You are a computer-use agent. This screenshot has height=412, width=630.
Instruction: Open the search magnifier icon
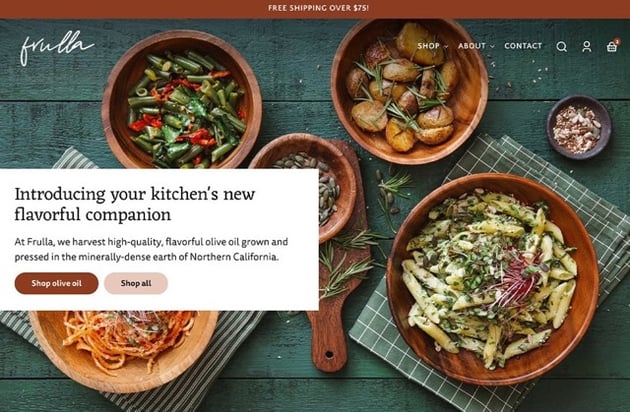(x=562, y=47)
